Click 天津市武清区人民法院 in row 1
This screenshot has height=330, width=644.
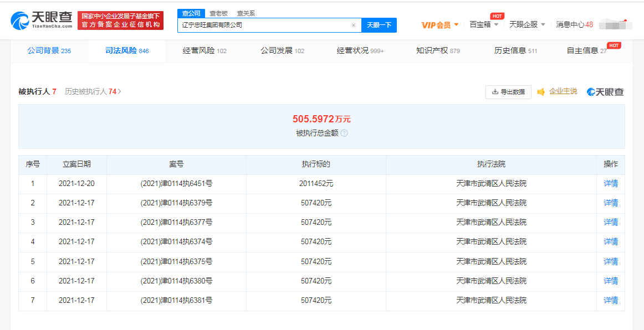point(491,183)
